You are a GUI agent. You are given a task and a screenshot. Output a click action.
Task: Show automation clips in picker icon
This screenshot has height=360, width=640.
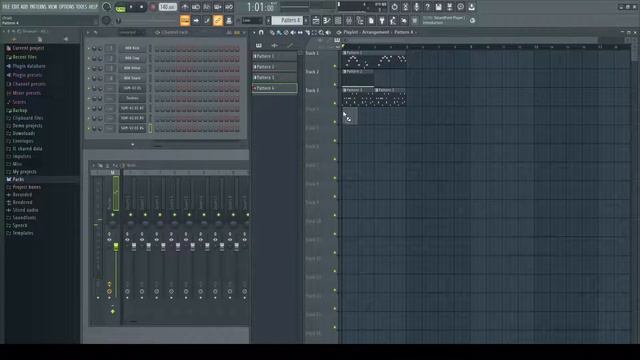290,46
